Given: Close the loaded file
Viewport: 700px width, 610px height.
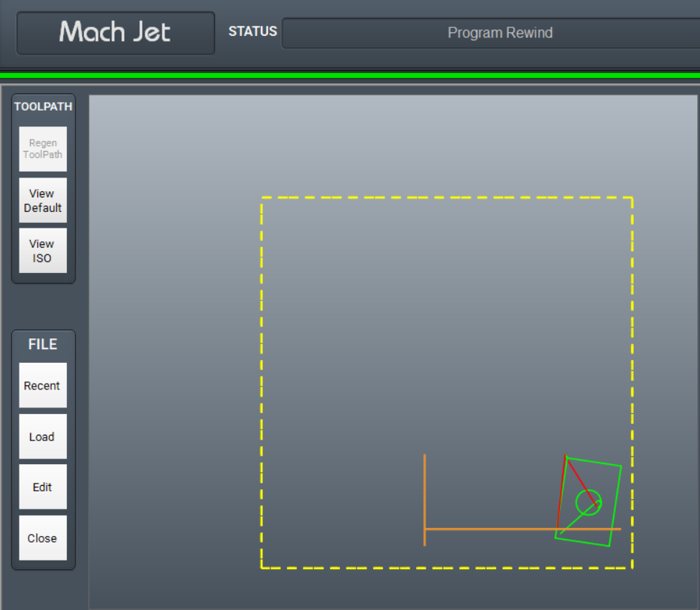Looking at the screenshot, I should pyautogui.click(x=43, y=537).
